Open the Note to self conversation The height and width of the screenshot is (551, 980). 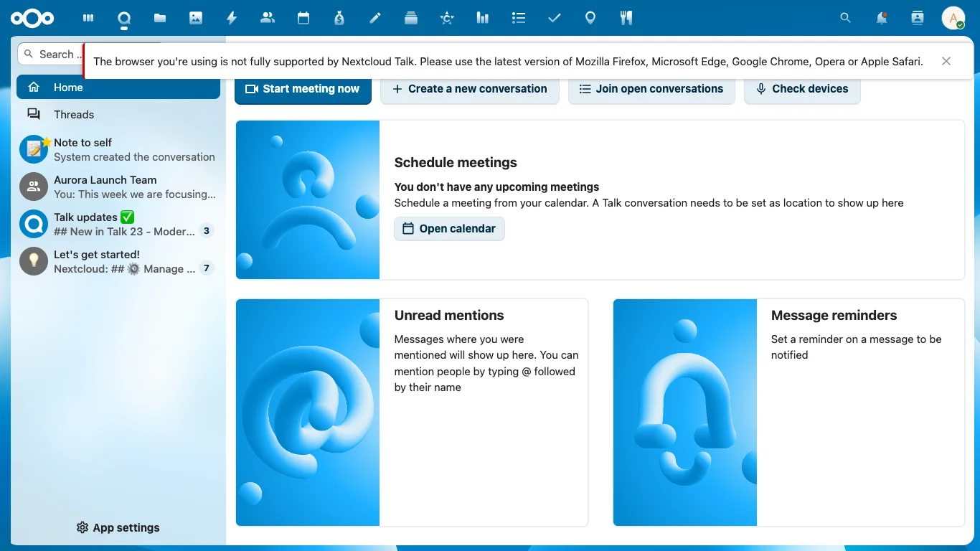point(118,150)
